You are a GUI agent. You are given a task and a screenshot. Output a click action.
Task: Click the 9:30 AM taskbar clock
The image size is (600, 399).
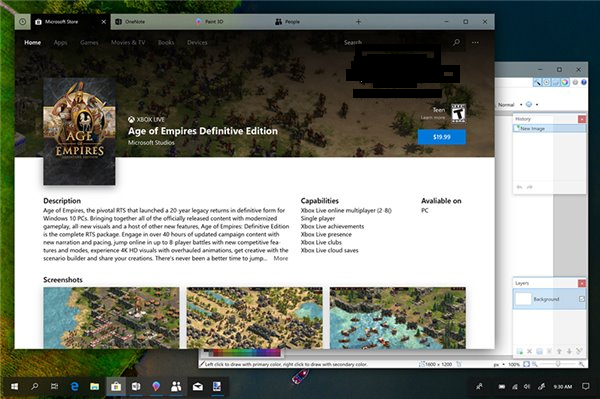(562, 387)
